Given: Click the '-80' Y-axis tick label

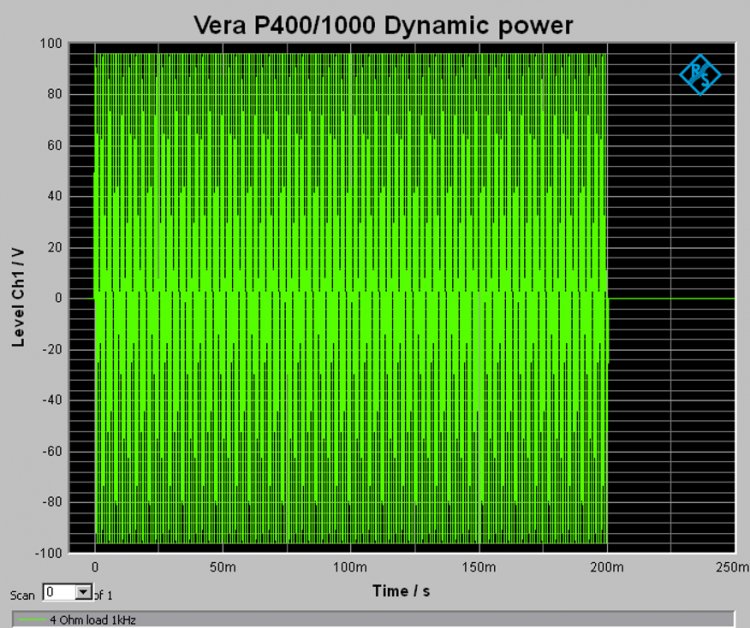Looking at the screenshot, I should click(x=52, y=502).
